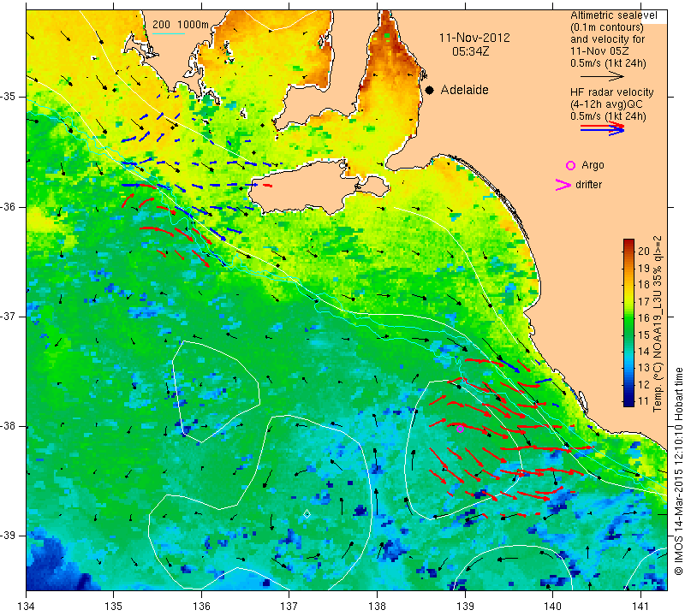Viewport: 685px width, 616px height.
Task: Click the text 0.5m/s (1kt 24h) under altimetric legend
Action: (x=608, y=63)
